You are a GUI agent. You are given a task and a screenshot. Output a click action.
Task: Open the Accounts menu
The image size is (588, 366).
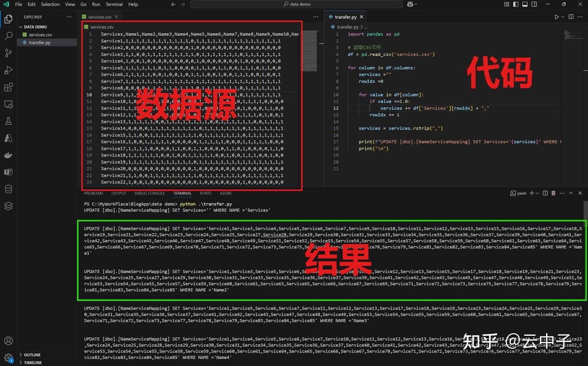[x=8, y=341]
